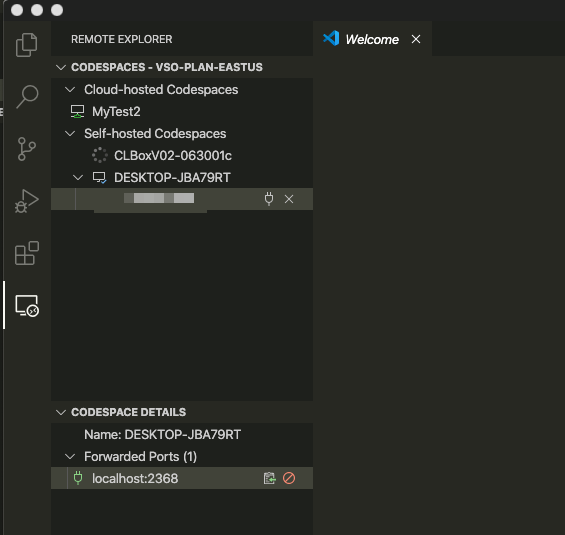This screenshot has width=565, height=535.
Task: Collapse the DESKTOP-JBA79RT tree node
Action: click(78, 177)
